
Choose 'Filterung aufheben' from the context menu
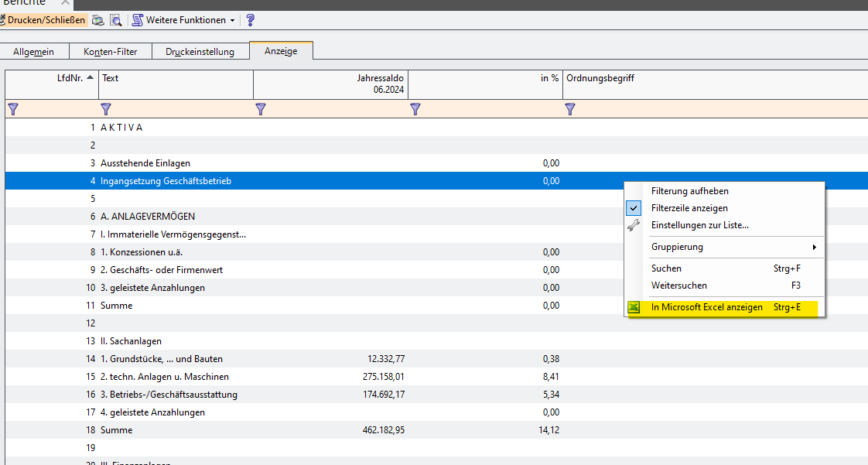coord(689,190)
